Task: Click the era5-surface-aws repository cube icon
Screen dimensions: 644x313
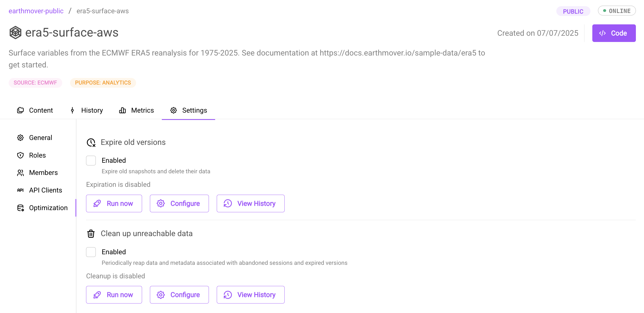Action: pos(15,32)
